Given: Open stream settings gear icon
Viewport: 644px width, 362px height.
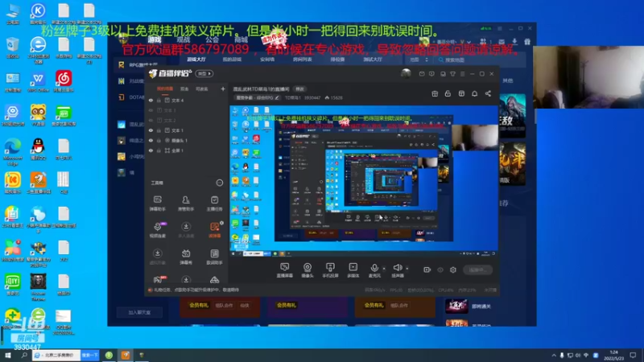Looking at the screenshot, I should pos(453,269).
